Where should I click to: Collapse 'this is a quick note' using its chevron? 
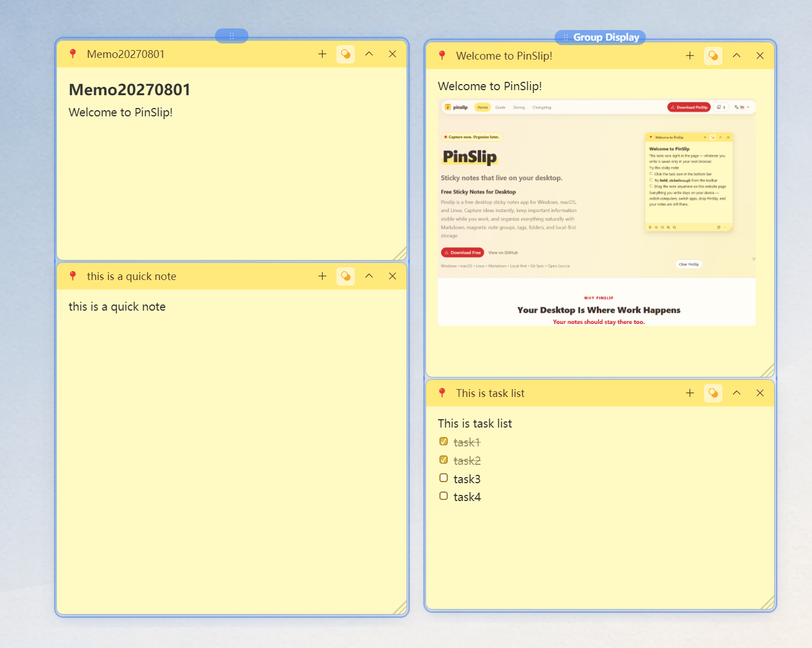tap(369, 276)
